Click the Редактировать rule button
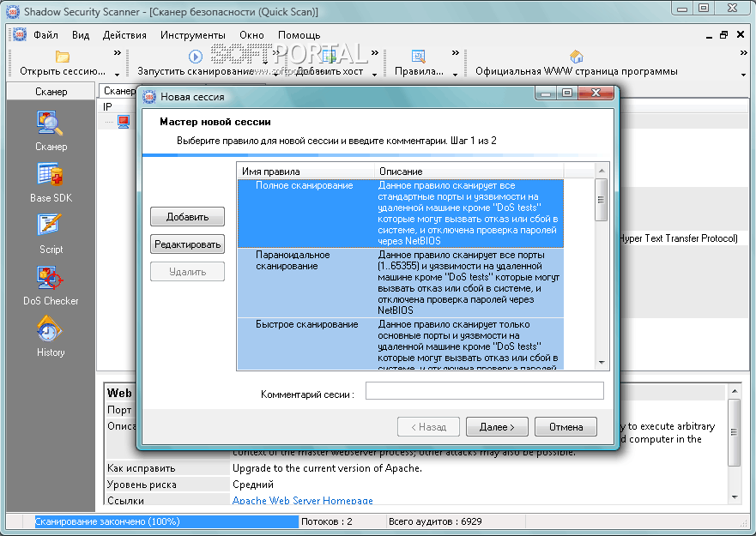 [187, 244]
